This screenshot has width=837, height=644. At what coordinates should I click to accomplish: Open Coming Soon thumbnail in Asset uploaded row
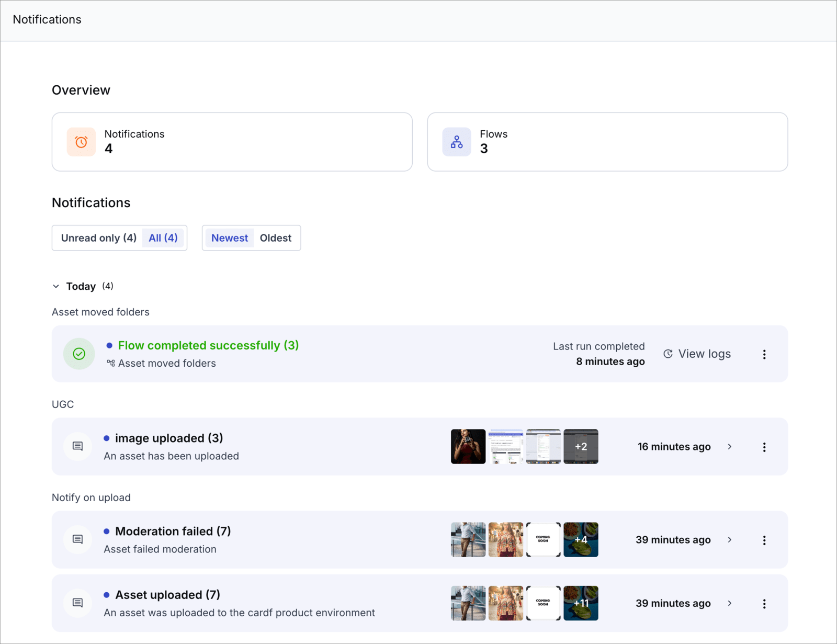(544, 604)
